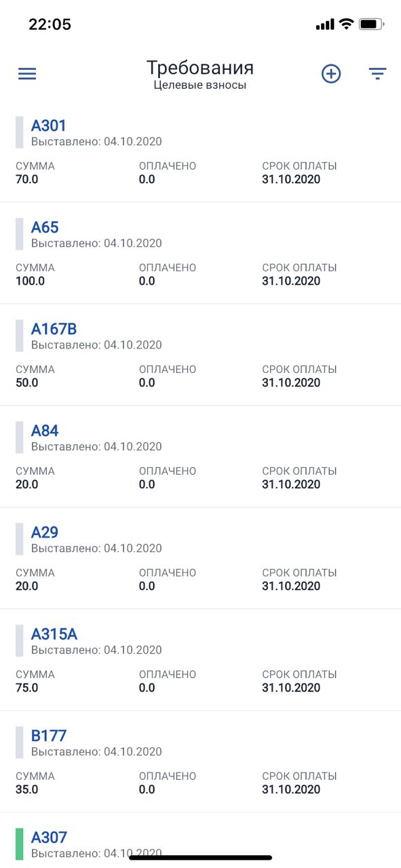Tap the Целевые взносы subtitle
This screenshot has width=401, height=868.
coord(200,86)
